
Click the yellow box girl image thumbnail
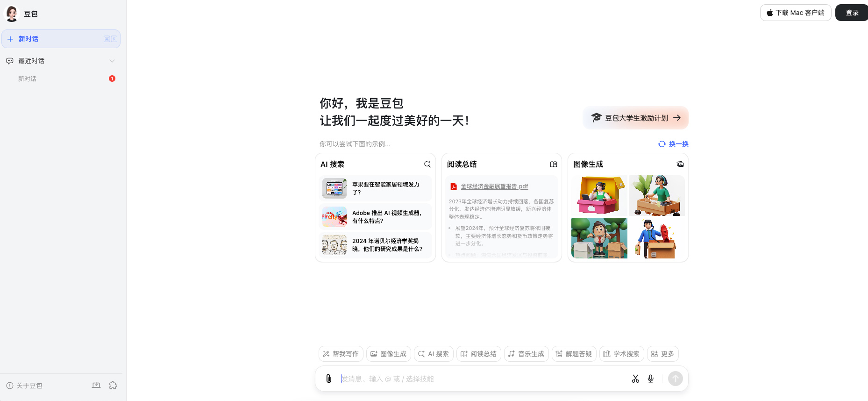599,195
